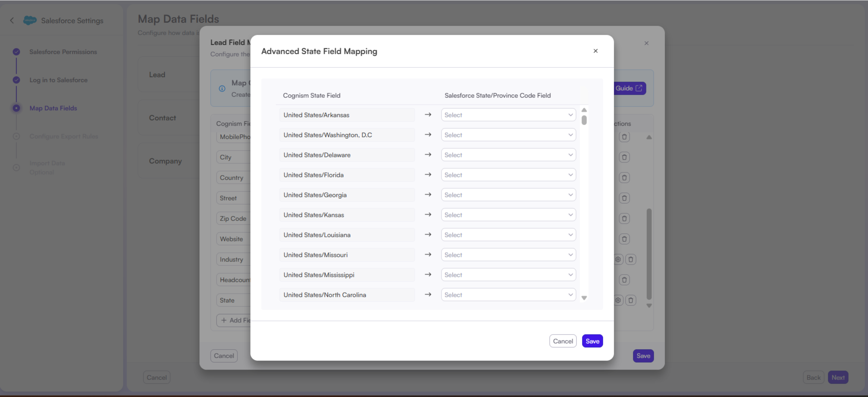Select the Map Data Fields step indicator
Viewport: 868px width, 397px height.
click(16, 108)
